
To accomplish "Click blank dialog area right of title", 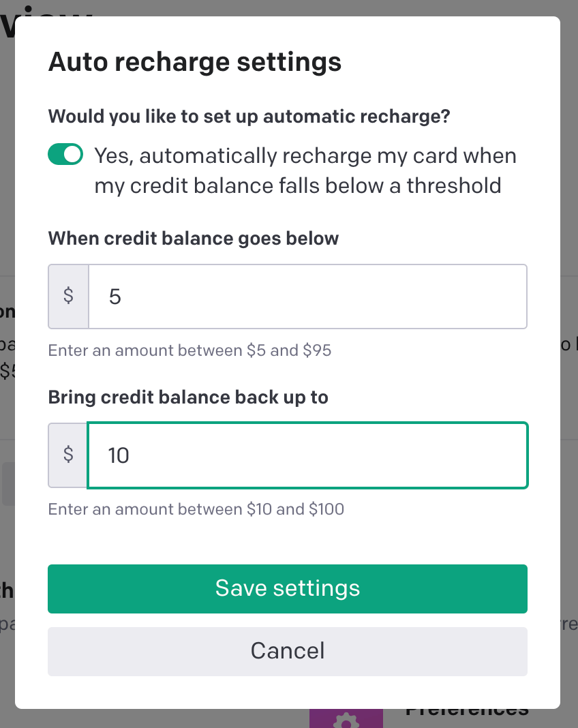I will pos(450,62).
